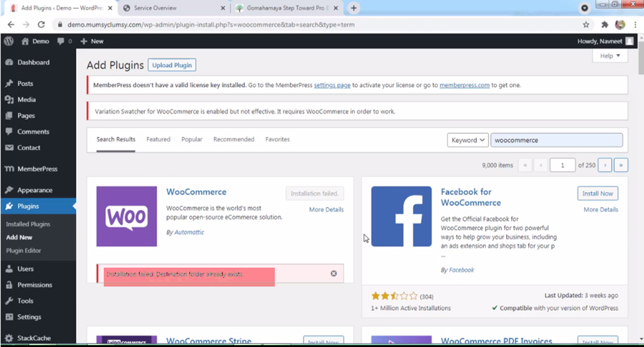Screen dimensions: 644x347
Task: Open the Facebook author link
Action: (462, 270)
